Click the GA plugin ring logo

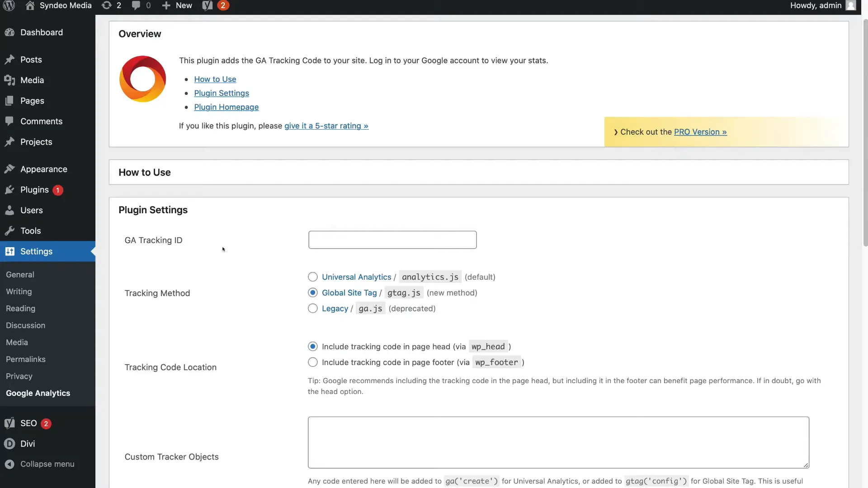point(142,79)
